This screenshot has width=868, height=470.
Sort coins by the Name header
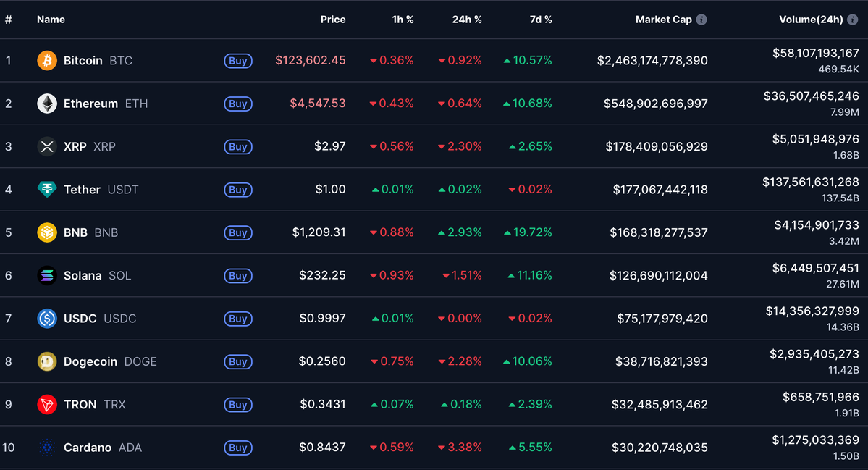[x=51, y=20]
